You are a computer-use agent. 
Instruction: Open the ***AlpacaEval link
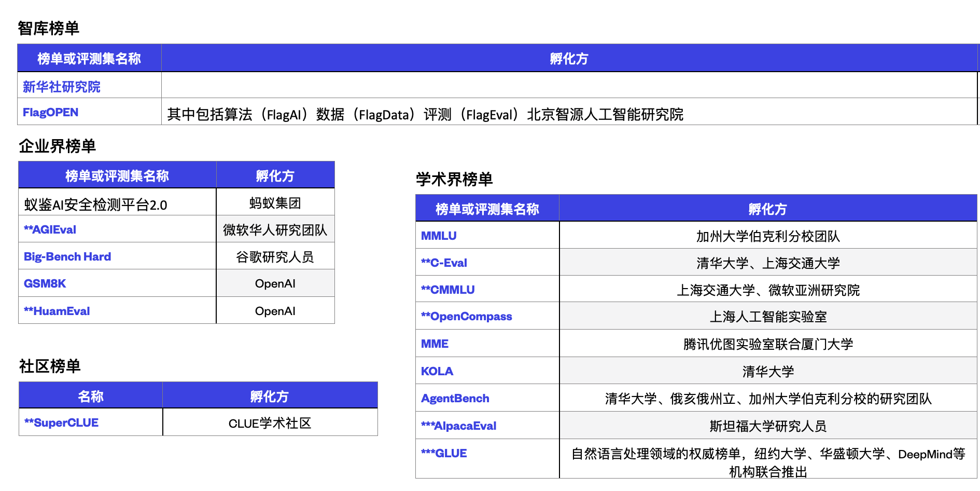(x=459, y=426)
